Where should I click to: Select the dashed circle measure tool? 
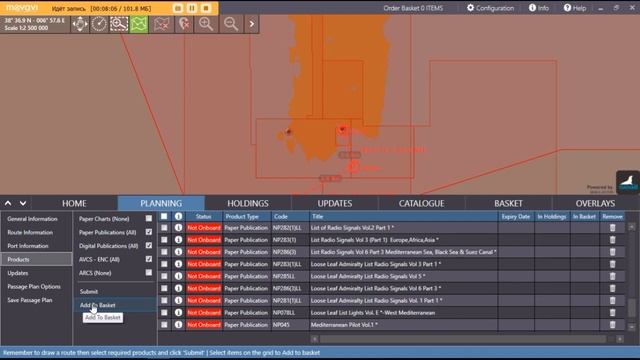99,24
